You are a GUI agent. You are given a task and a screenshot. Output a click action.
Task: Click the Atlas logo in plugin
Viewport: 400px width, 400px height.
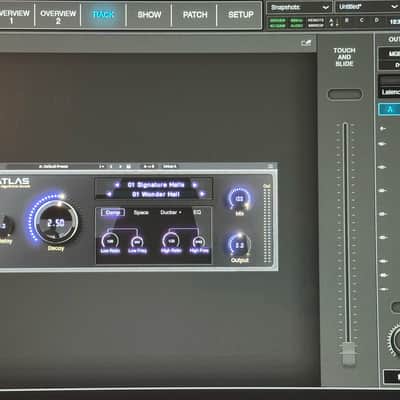point(15,182)
